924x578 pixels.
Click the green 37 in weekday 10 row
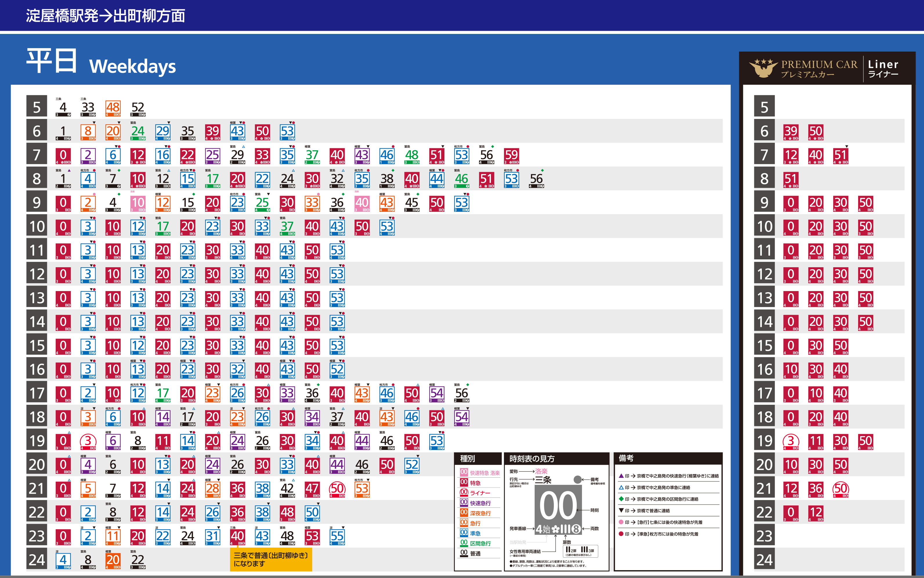tap(287, 227)
